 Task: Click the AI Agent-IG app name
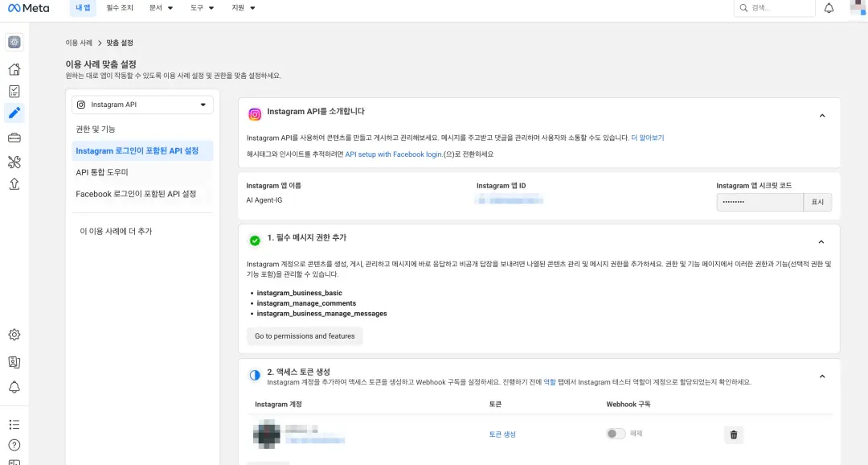coord(264,200)
